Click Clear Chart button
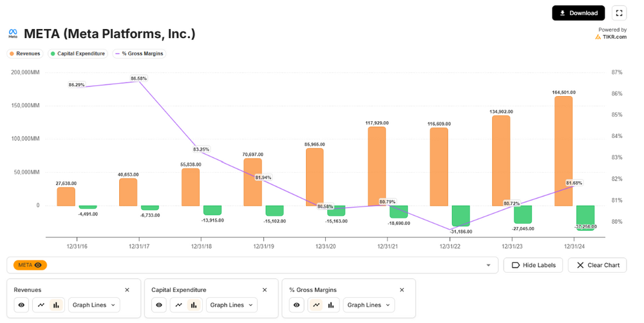 [597, 265]
